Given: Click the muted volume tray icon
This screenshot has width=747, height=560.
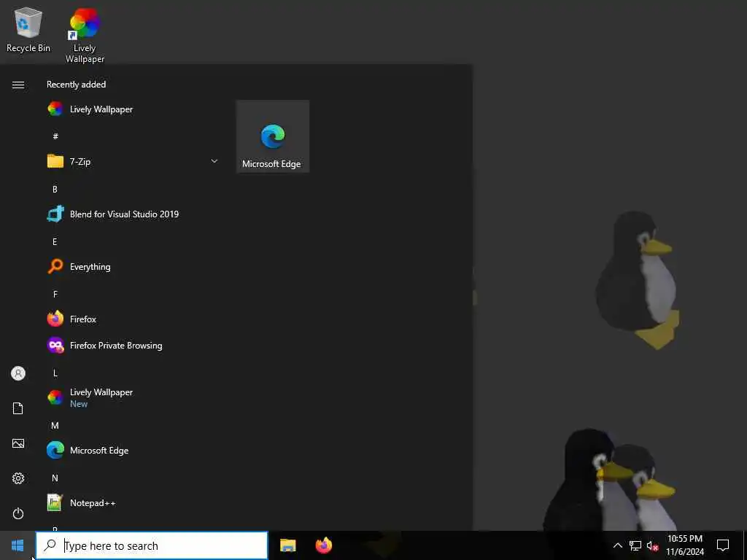Looking at the screenshot, I should coord(652,545).
